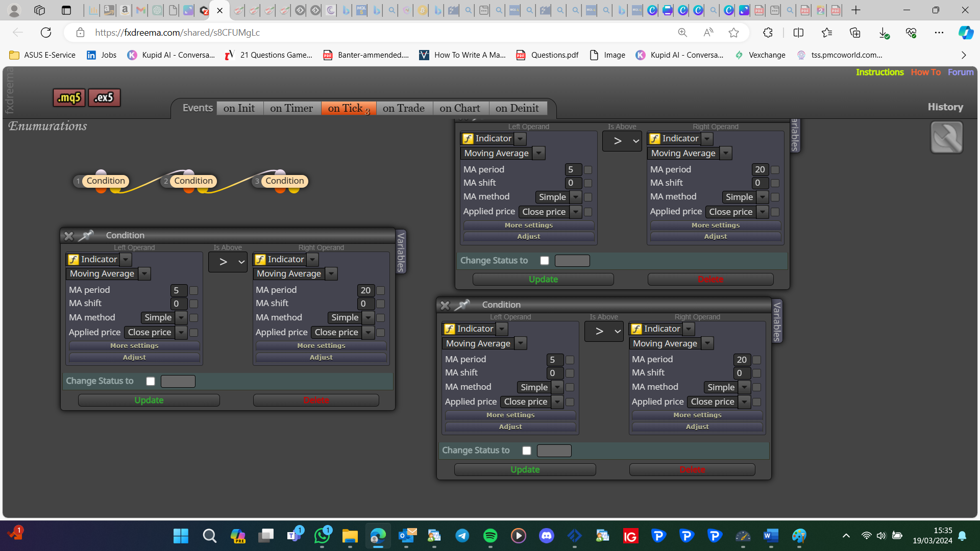Open the Instructions link

tap(879, 72)
